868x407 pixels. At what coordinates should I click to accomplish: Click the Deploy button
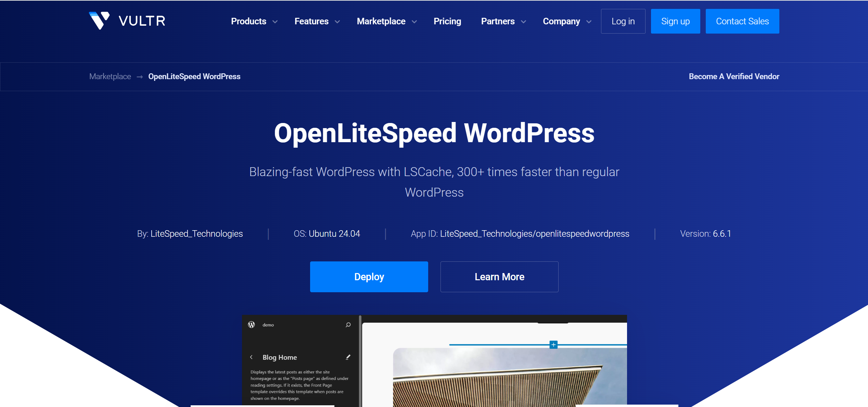(369, 277)
